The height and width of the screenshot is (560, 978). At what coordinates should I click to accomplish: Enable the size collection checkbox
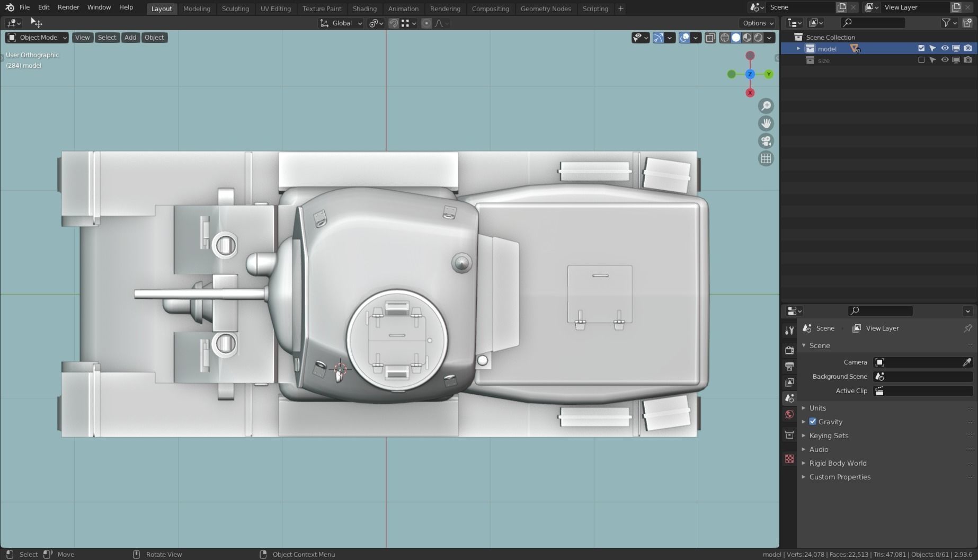(x=921, y=60)
